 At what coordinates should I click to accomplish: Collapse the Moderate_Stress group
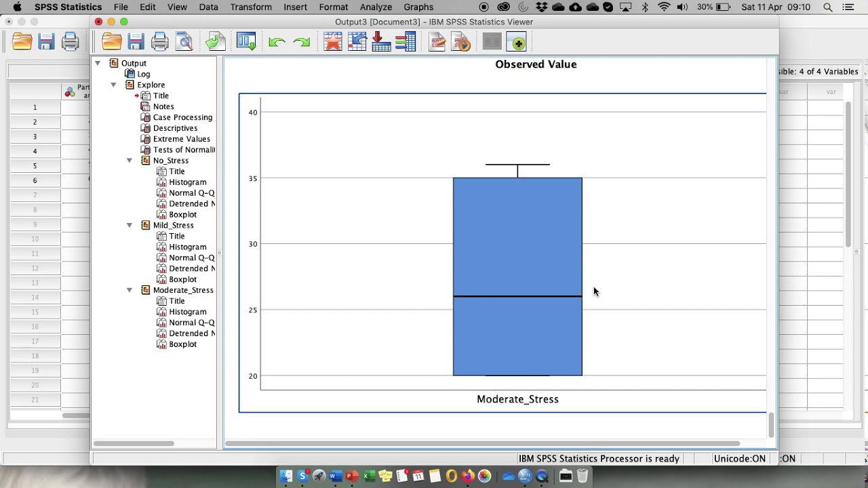(130, 290)
